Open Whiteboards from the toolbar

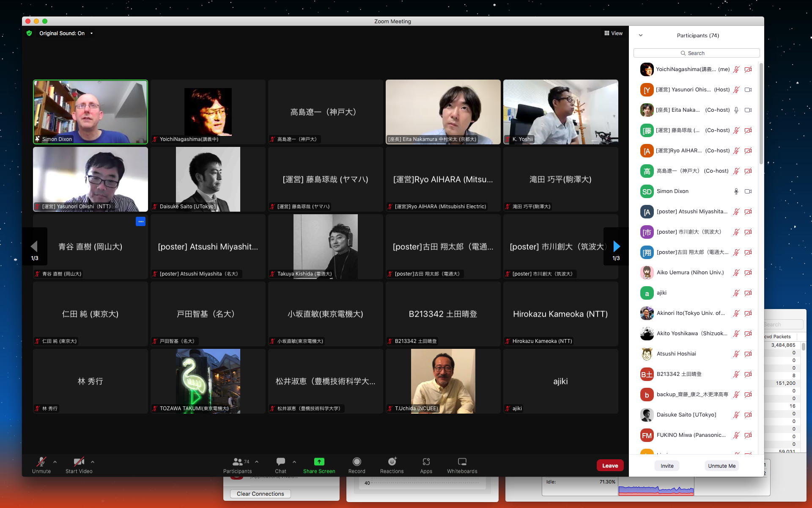click(462, 461)
